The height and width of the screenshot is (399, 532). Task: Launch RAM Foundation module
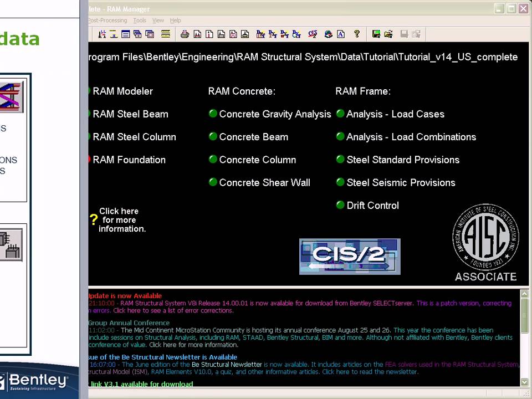click(x=129, y=160)
